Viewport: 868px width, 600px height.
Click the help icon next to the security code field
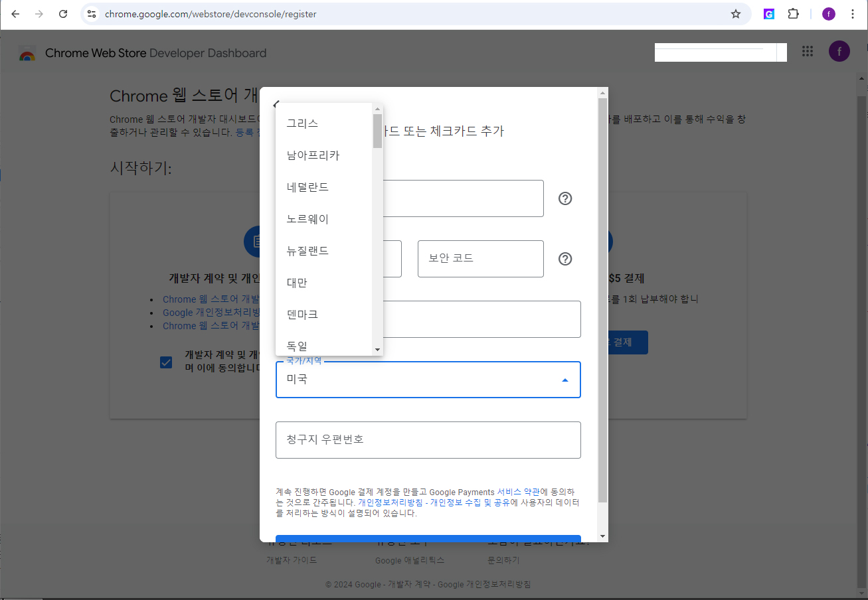coord(565,259)
